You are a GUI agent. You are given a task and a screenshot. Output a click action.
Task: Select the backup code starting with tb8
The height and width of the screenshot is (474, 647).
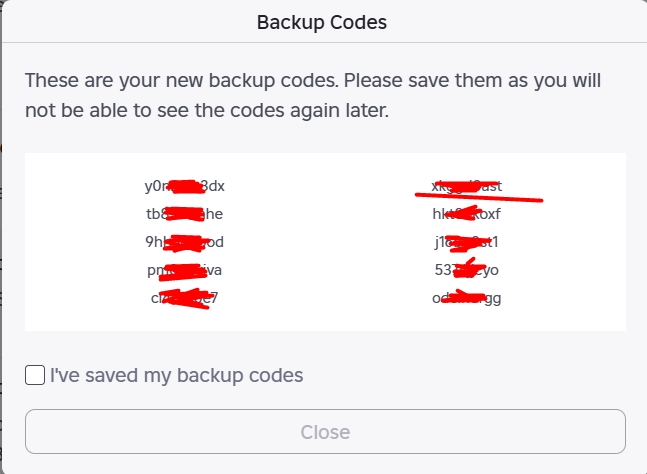(x=185, y=214)
